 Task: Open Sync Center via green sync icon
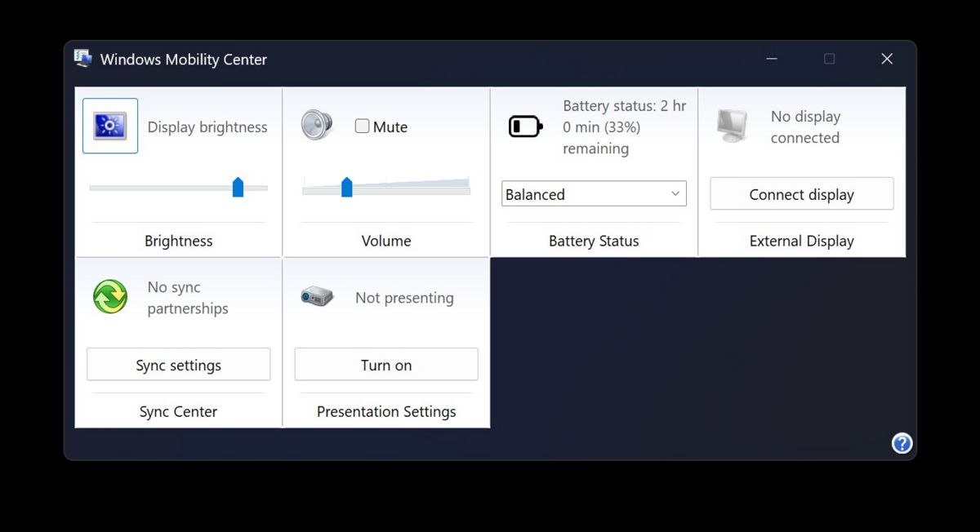point(110,296)
